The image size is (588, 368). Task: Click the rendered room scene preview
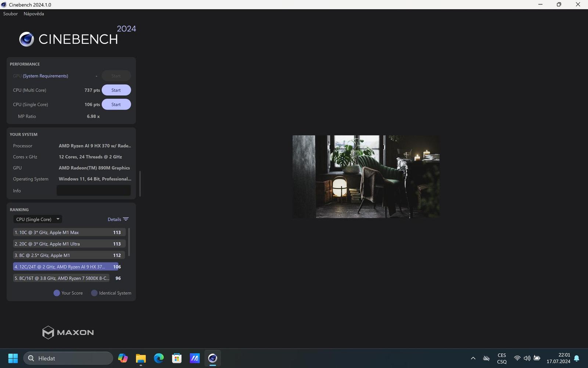pyautogui.click(x=366, y=177)
